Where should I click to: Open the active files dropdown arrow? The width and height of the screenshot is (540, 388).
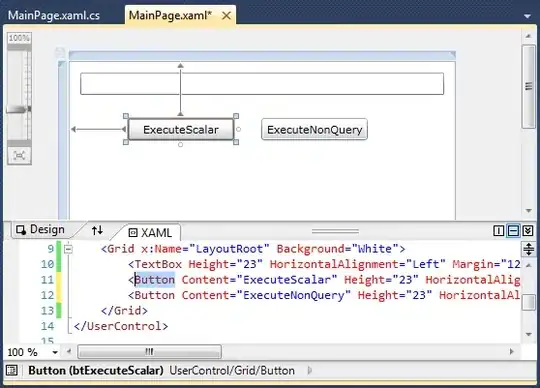click(527, 16)
